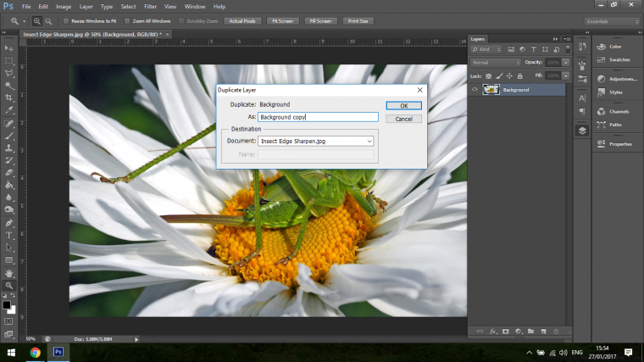This screenshot has width=644, height=362.
Task: Open the Paragraph panel icon
Action: [x=582, y=111]
